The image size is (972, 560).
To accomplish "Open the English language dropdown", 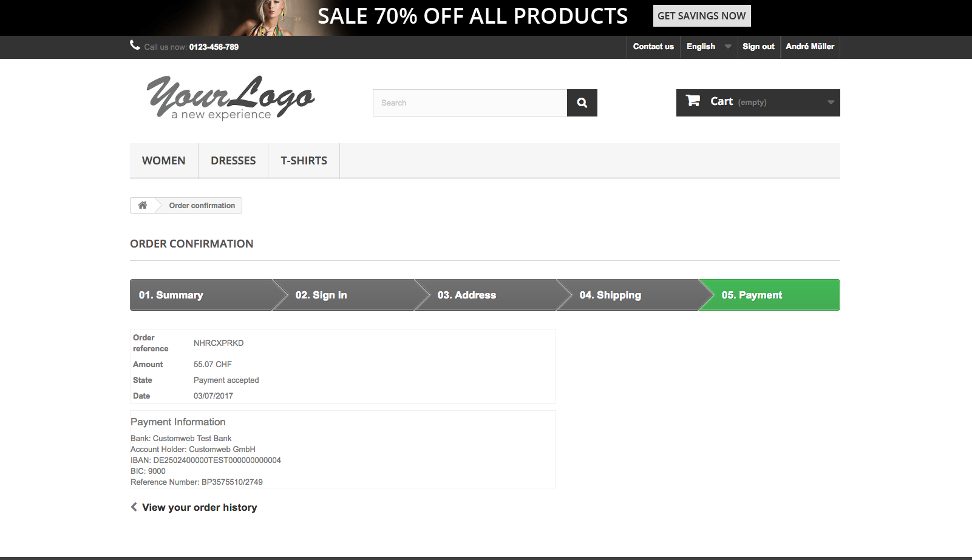I will [x=708, y=47].
